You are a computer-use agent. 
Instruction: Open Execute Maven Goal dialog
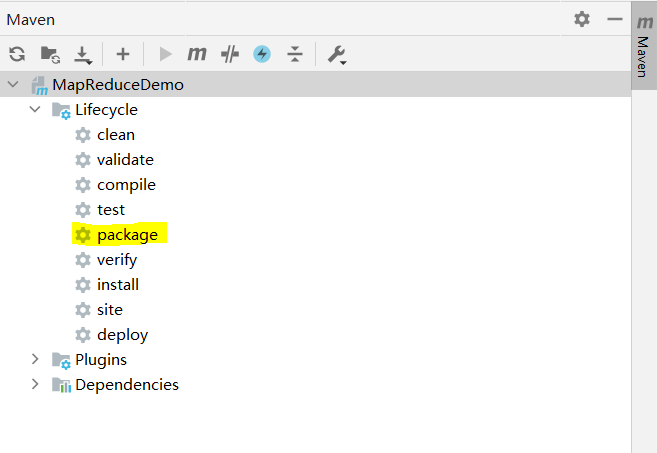coord(197,54)
